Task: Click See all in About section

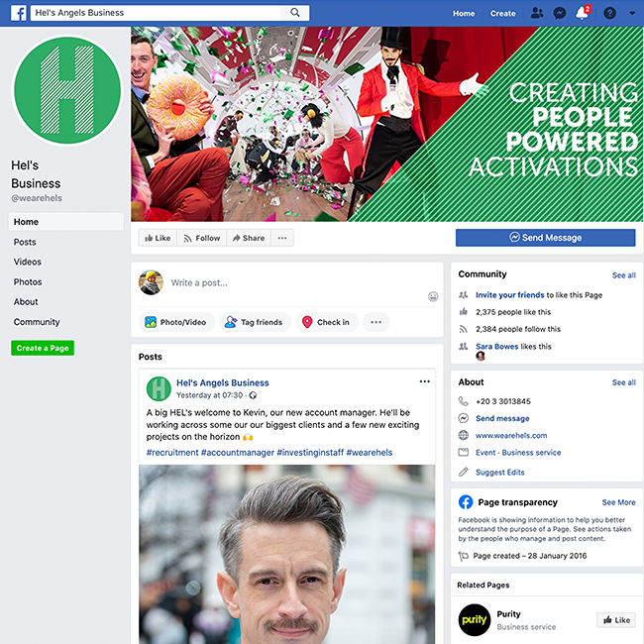Action: coord(624,382)
